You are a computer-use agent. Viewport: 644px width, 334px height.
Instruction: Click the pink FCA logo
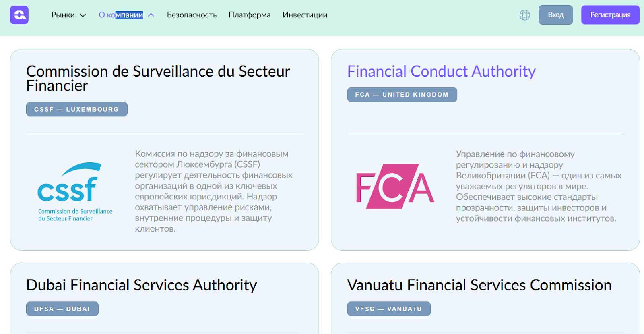(395, 186)
